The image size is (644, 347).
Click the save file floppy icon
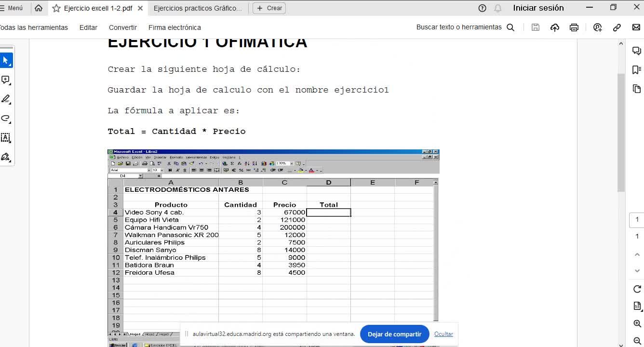(535, 27)
